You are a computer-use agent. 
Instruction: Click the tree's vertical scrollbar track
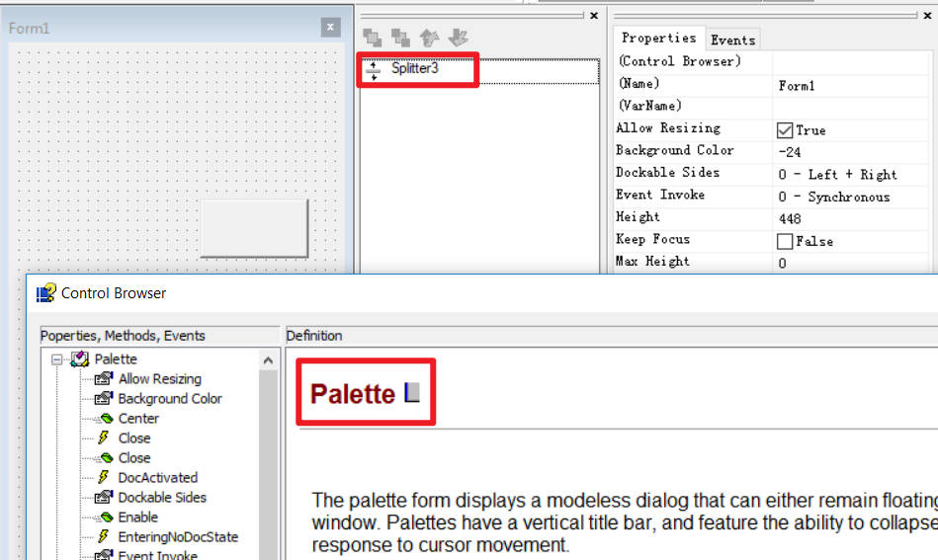(x=268, y=465)
